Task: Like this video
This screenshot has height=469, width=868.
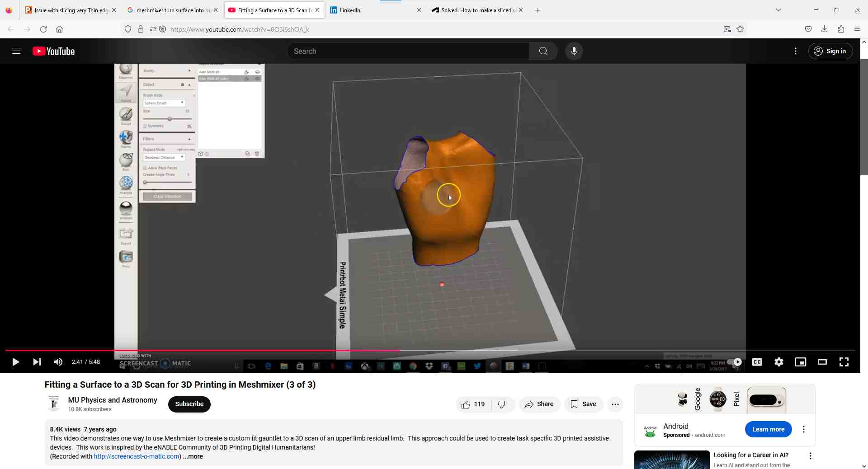Action: click(x=473, y=404)
